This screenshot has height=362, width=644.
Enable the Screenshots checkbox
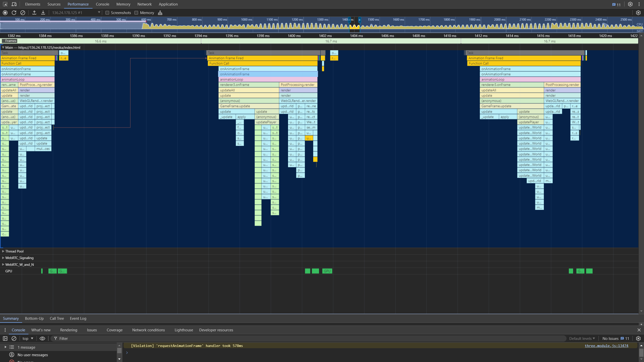click(x=107, y=13)
